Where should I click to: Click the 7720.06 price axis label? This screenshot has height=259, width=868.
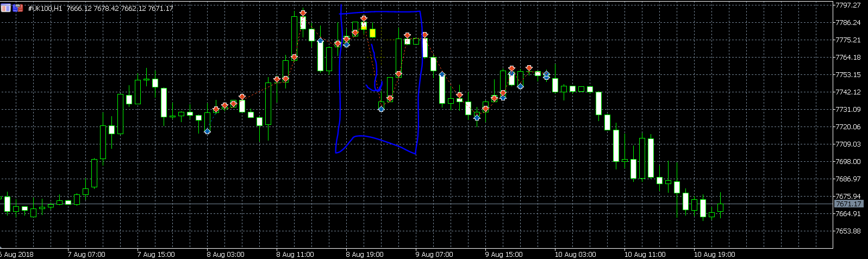pyautogui.click(x=849, y=127)
